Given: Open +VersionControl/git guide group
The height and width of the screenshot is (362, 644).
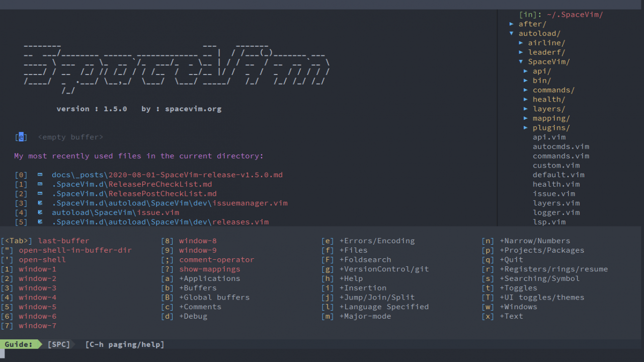Looking at the screenshot, I should click(x=384, y=269).
